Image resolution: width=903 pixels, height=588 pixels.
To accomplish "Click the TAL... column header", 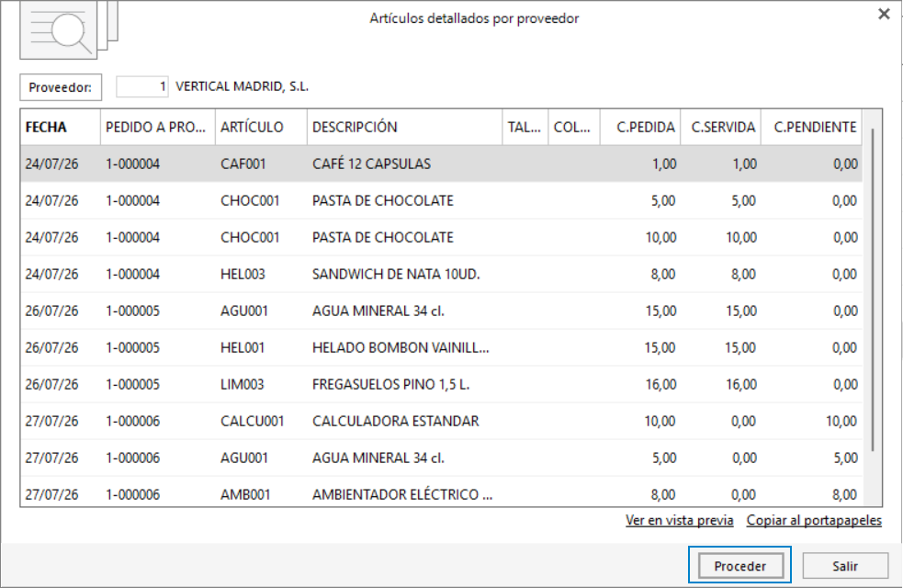I will coord(525,128).
